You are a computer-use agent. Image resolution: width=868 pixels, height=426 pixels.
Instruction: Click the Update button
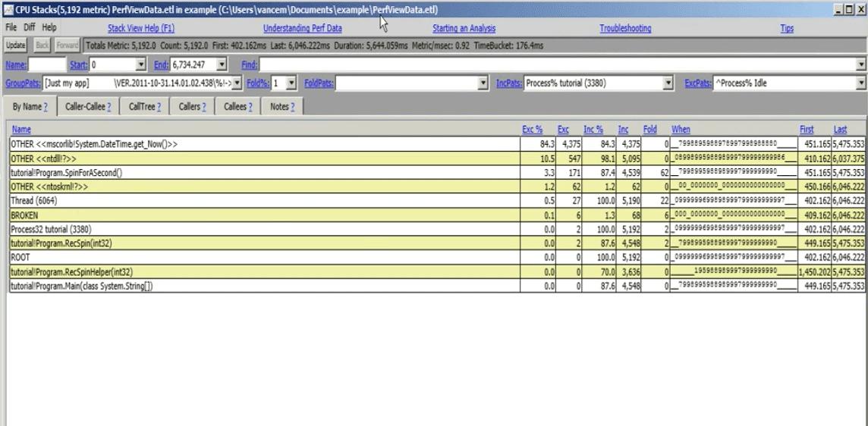15,45
